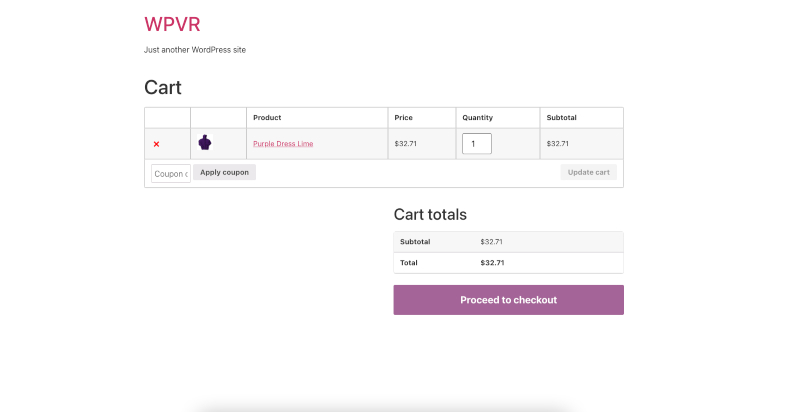Click the bold Total amount $32.71
The image size is (800, 412).
click(x=492, y=263)
